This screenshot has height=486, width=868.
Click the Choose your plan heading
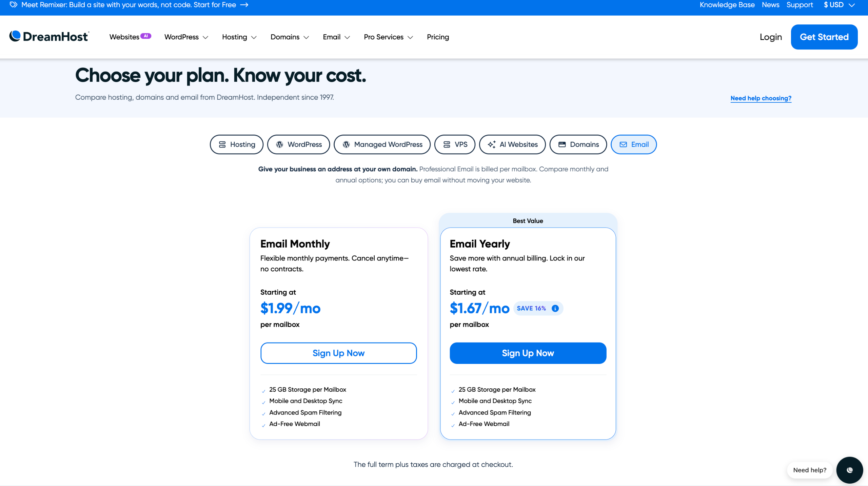pyautogui.click(x=221, y=75)
